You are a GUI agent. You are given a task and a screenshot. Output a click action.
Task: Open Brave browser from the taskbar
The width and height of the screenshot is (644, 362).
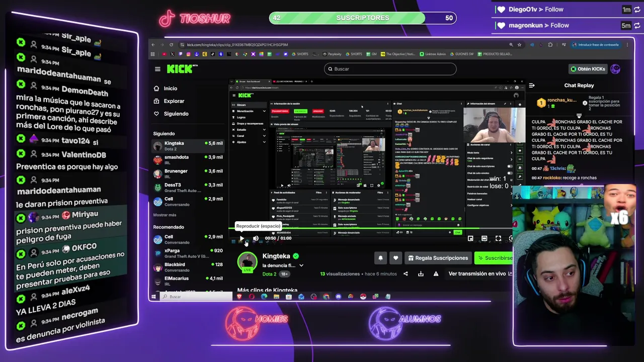pyautogui.click(x=239, y=297)
